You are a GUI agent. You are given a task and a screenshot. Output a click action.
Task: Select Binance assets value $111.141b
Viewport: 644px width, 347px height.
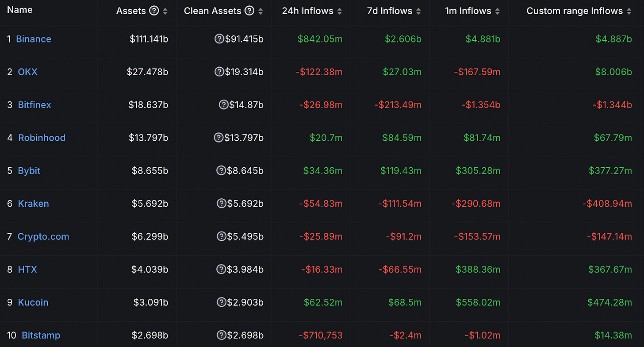[x=149, y=39]
